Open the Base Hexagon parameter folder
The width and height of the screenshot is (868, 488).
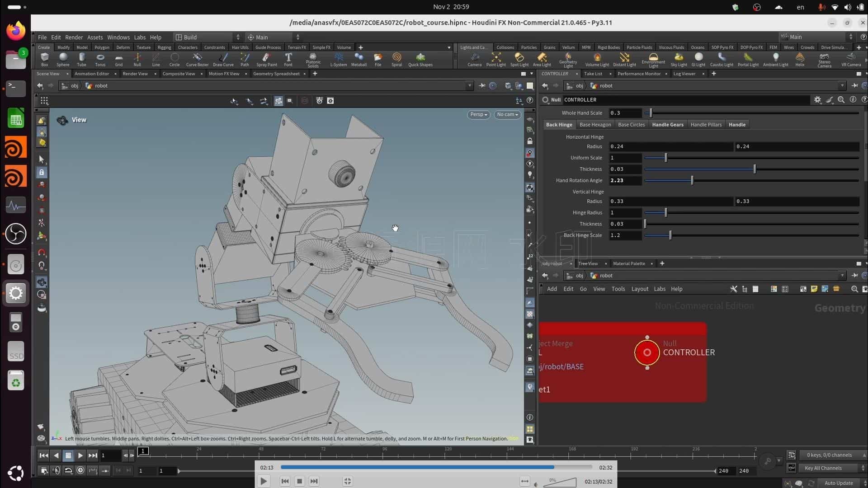(595, 124)
